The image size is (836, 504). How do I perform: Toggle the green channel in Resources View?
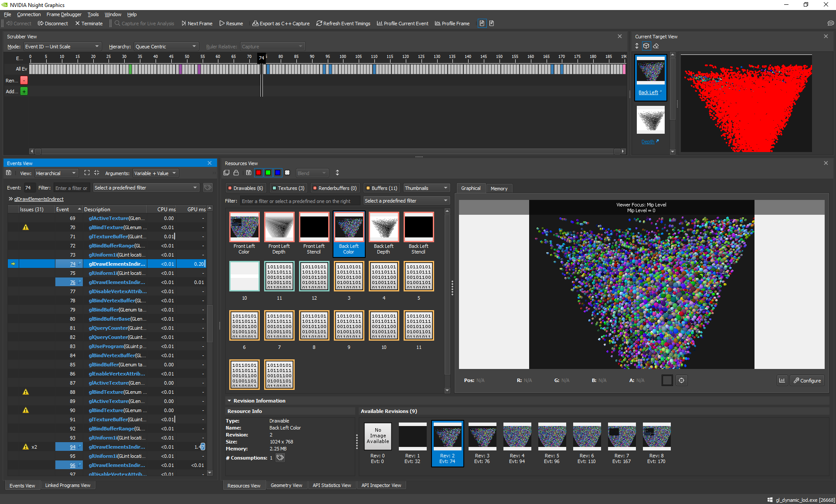point(268,173)
